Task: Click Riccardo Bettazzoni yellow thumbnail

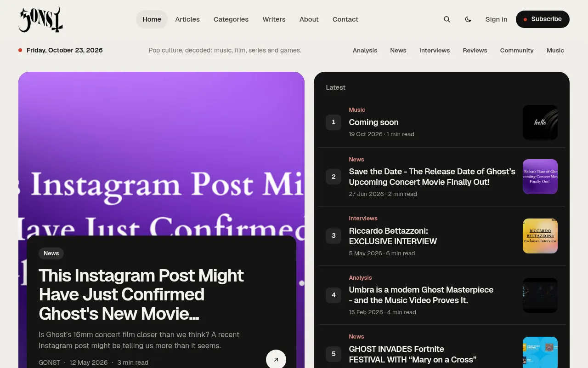Action: 540,236
